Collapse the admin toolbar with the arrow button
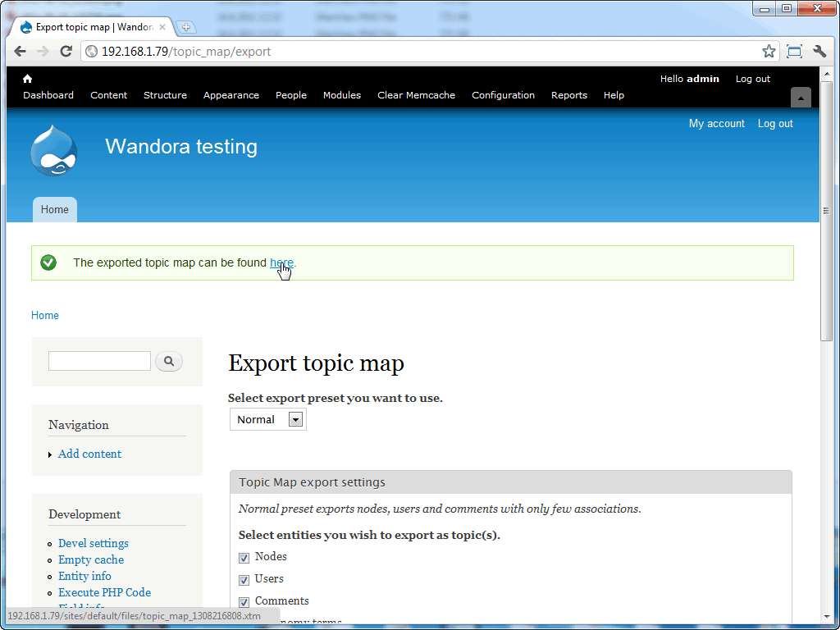 pos(801,97)
